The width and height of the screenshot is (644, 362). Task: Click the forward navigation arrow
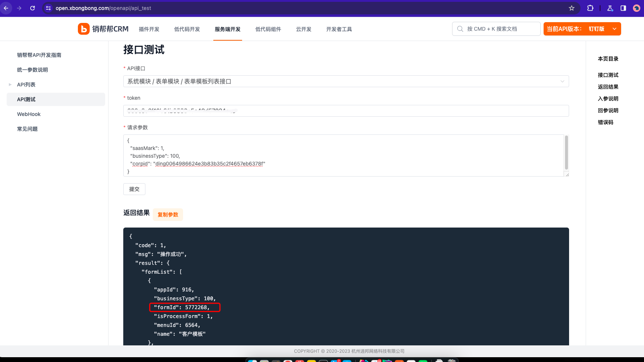tap(19, 8)
